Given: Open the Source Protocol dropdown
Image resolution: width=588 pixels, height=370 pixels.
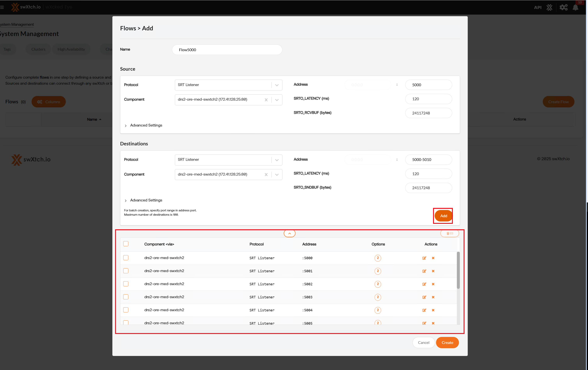Looking at the screenshot, I should (x=277, y=85).
